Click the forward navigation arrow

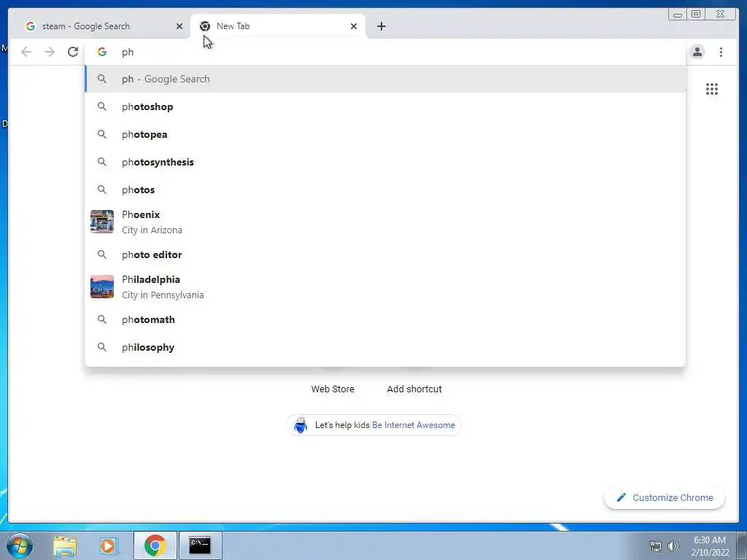[50, 52]
